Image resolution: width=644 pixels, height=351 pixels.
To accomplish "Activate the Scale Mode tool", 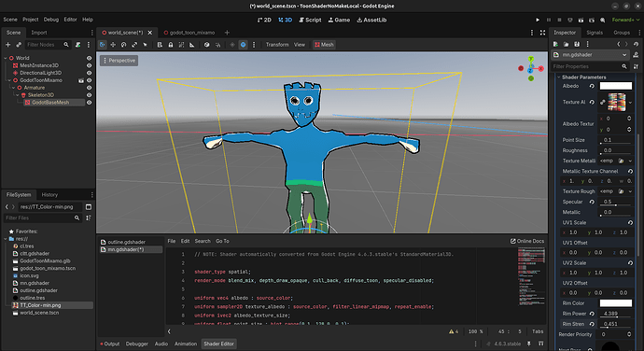I will click(x=134, y=45).
